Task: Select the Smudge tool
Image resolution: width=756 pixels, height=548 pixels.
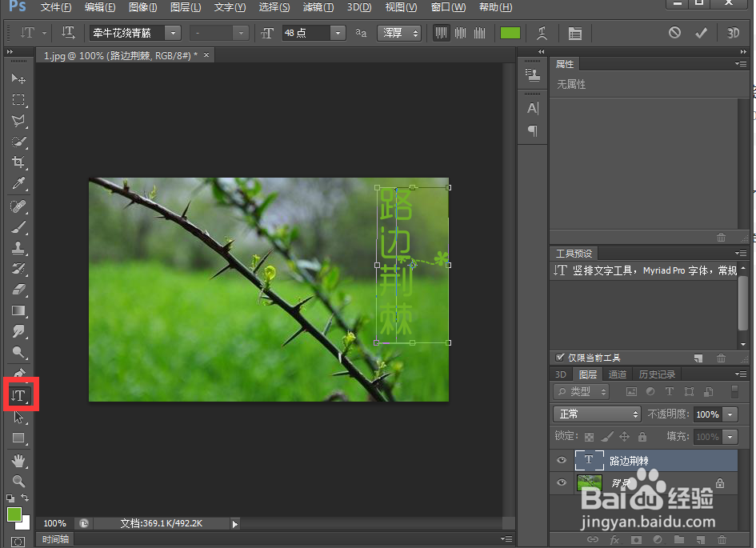Action: pyautogui.click(x=18, y=331)
